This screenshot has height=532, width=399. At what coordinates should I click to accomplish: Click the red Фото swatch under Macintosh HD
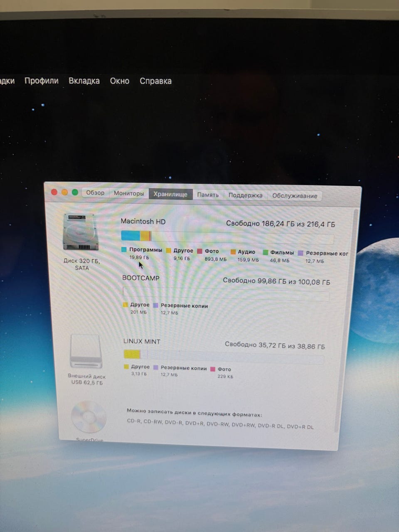coord(200,251)
